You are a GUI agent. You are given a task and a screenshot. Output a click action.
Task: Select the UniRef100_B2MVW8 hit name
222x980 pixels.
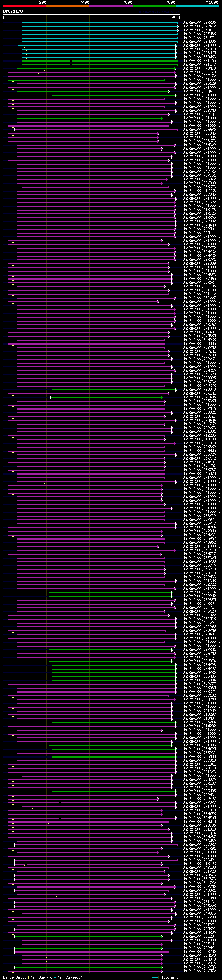199,561
